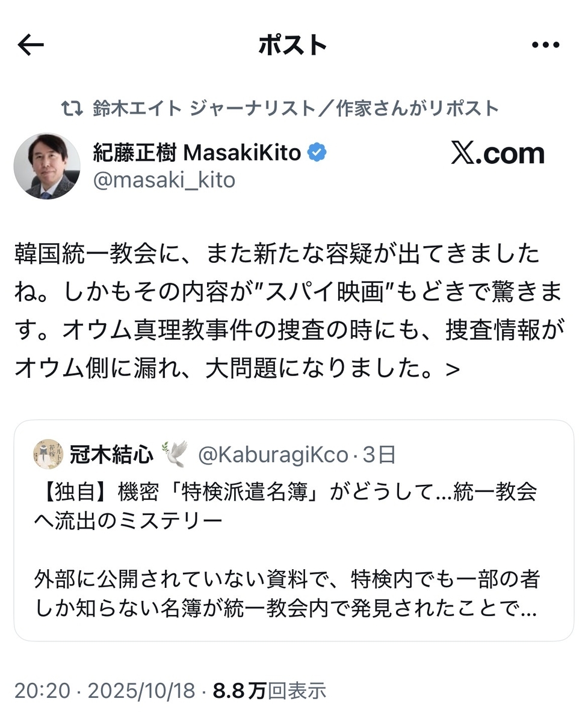
Task: Tap the X.com logo
Action: (x=498, y=153)
